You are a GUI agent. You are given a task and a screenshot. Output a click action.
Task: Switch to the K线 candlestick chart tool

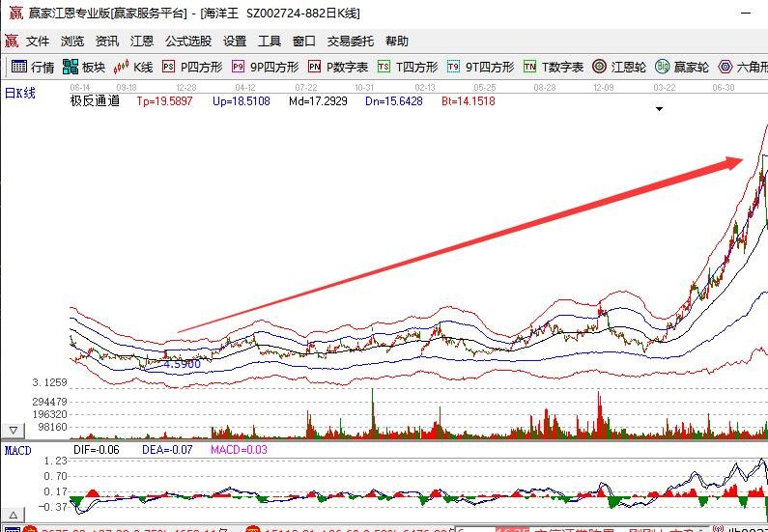133,67
